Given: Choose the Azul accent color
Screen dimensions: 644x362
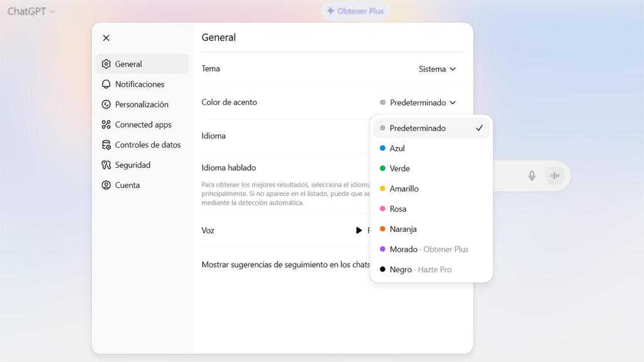Looking at the screenshot, I should click(x=397, y=148).
